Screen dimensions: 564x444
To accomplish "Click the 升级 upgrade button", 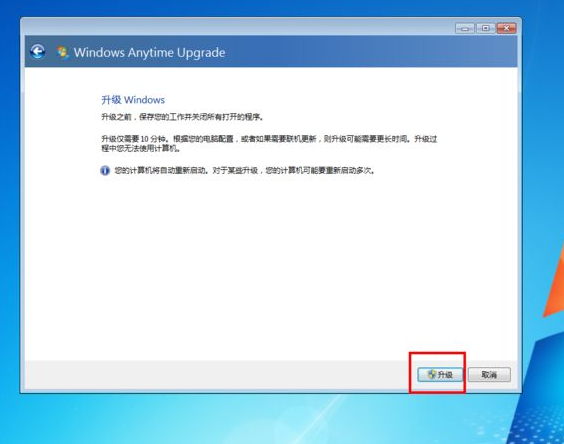I will click(440, 375).
